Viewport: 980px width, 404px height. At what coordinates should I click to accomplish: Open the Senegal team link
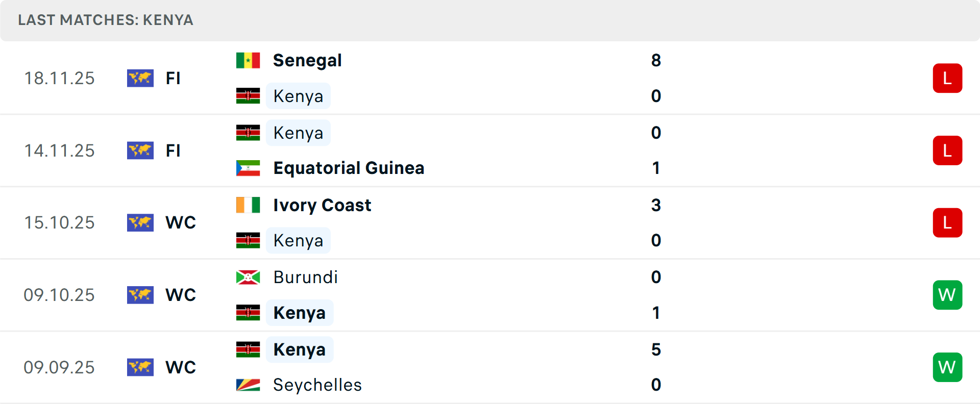[x=307, y=60]
